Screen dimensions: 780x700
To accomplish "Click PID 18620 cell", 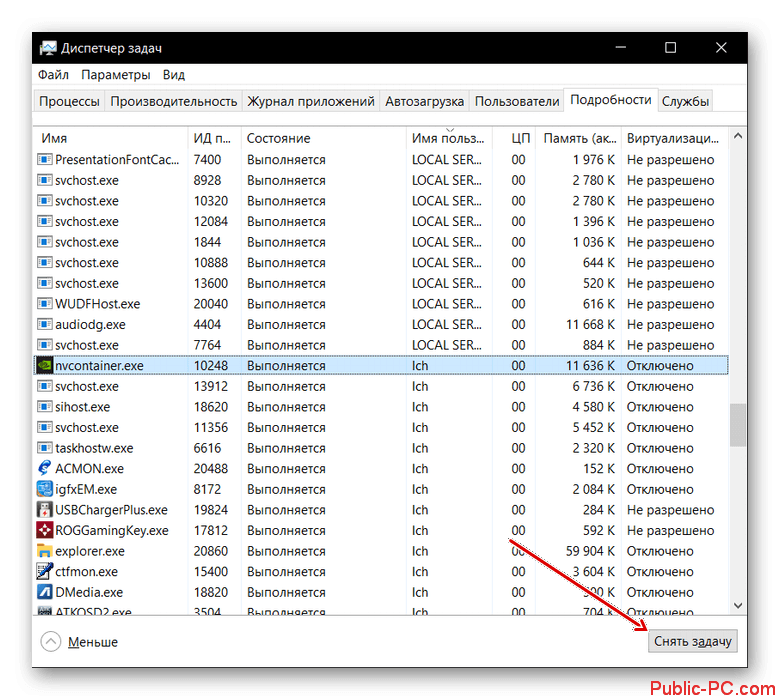I will pyautogui.click(x=211, y=407).
